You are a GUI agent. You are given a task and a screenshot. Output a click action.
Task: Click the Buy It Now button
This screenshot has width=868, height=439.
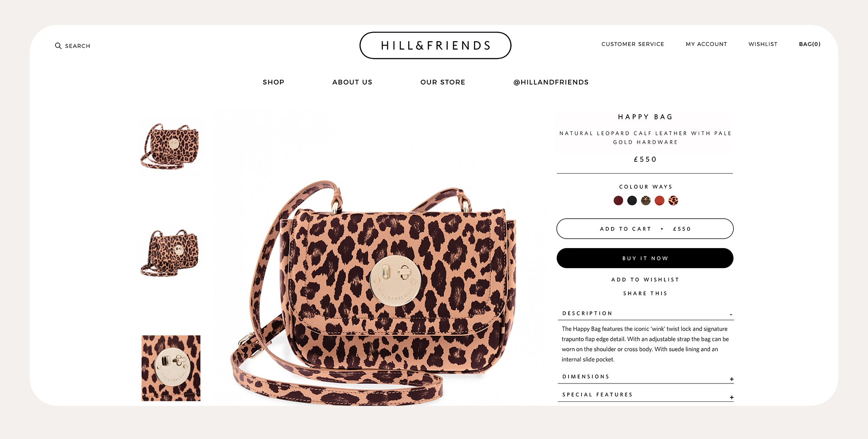click(645, 258)
